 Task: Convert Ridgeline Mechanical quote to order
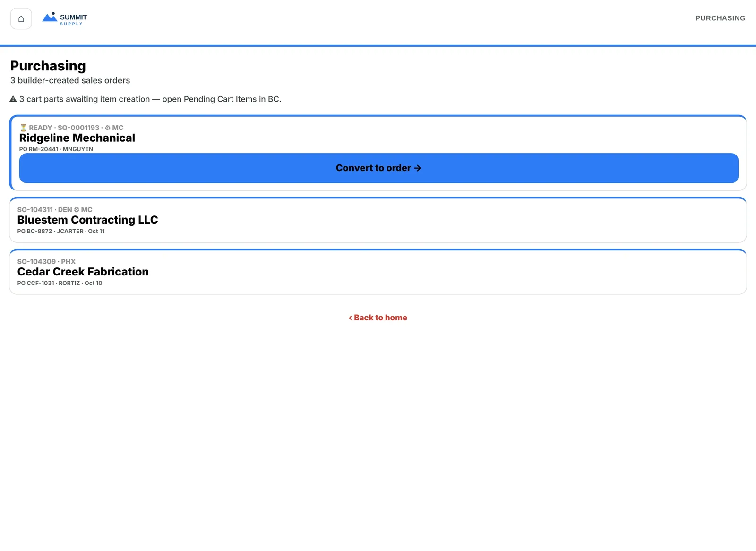pos(378,168)
